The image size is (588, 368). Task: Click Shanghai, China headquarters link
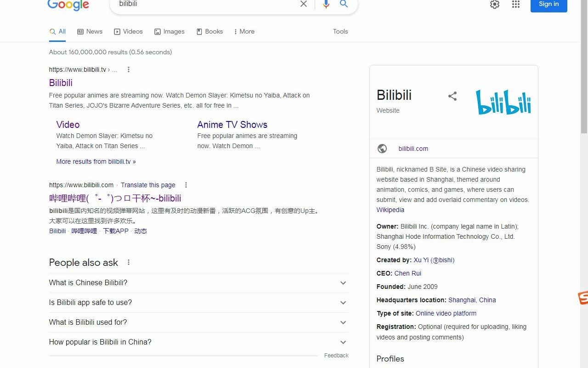(x=472, y=300)
